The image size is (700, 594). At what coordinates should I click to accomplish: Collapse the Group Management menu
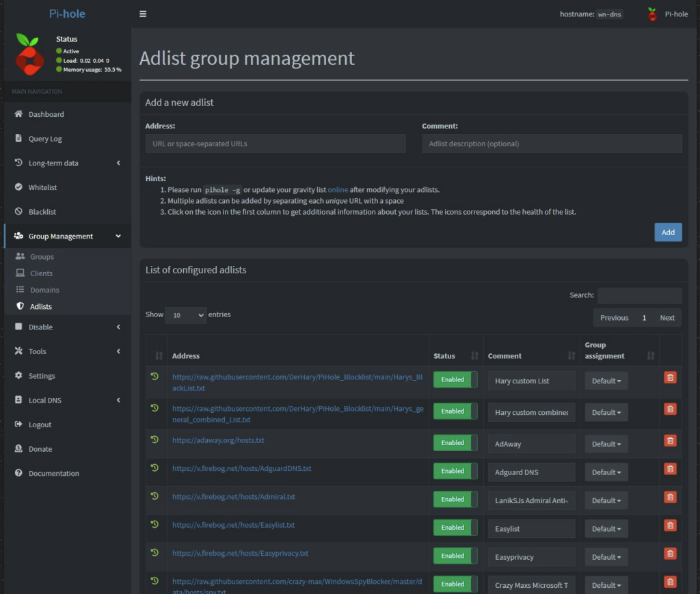click(x=68, y=236)
